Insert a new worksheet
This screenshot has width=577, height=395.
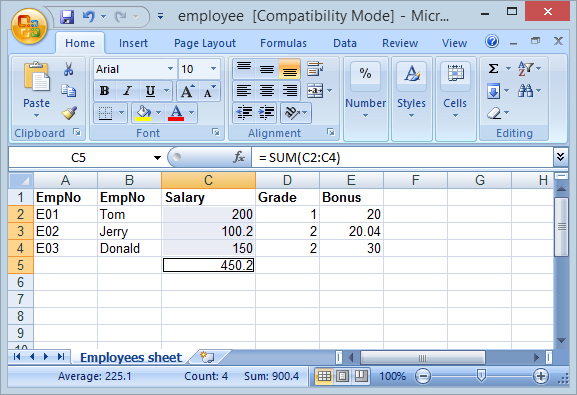tap(207, 357)
